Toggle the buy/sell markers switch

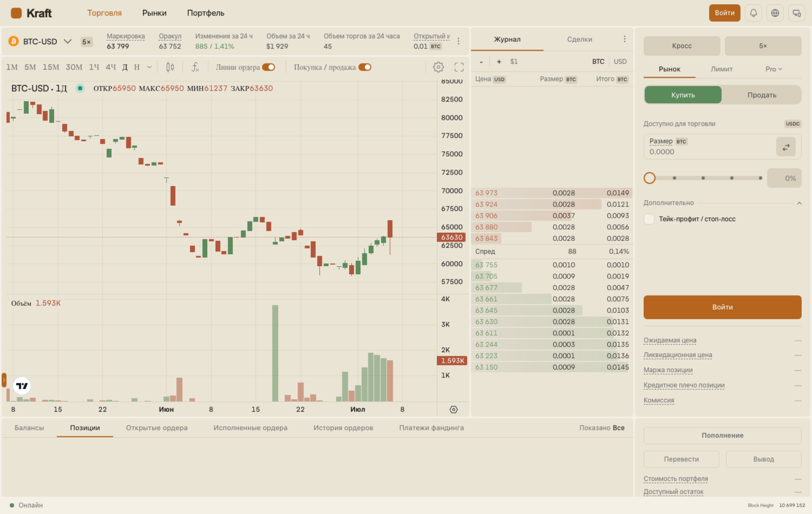[x=365, y=67]
